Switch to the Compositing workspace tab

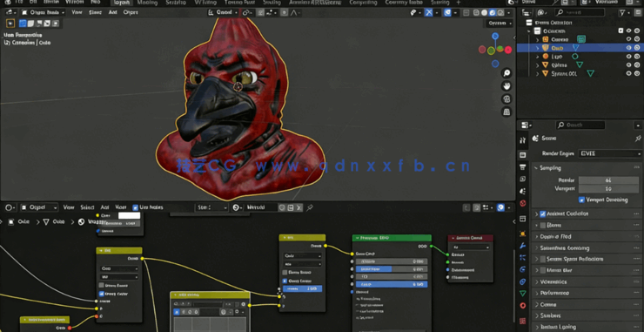(x=363, y=3)
